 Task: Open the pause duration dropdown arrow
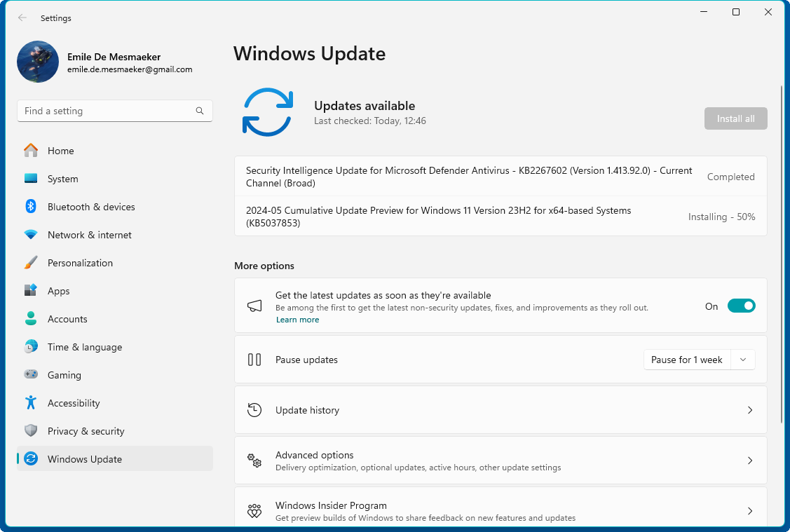[x=742, y=360]
